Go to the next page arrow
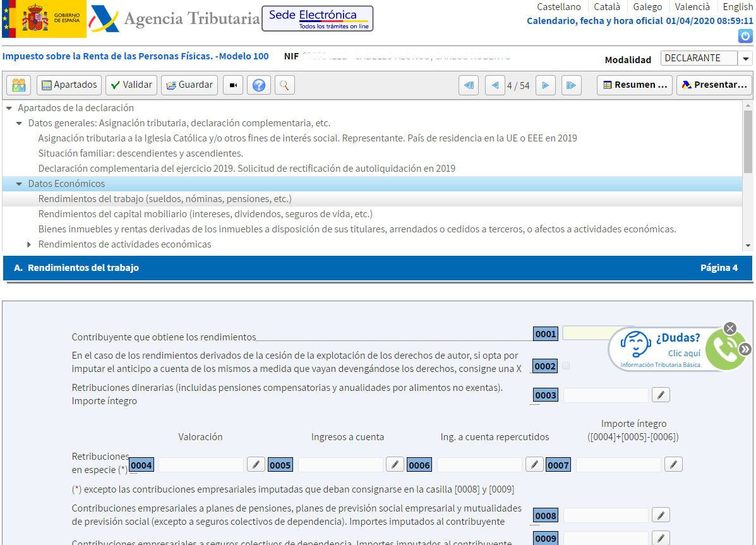Image resolution: width=756 pixels, height=545 pixels. [x=545, y=85]
